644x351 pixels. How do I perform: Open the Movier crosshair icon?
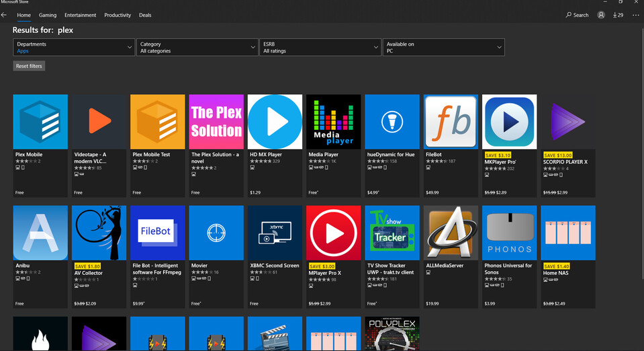pos(216,233)
